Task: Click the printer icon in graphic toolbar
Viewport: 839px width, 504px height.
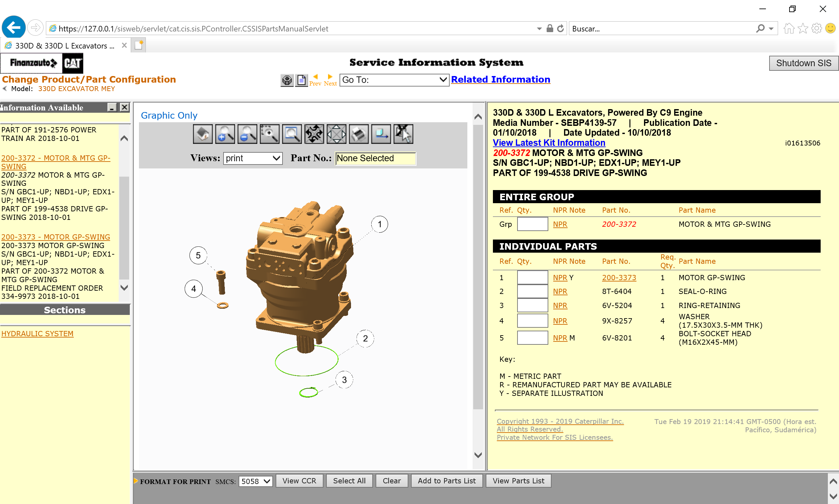Action: pyautogui.click(x=359, y=134)
